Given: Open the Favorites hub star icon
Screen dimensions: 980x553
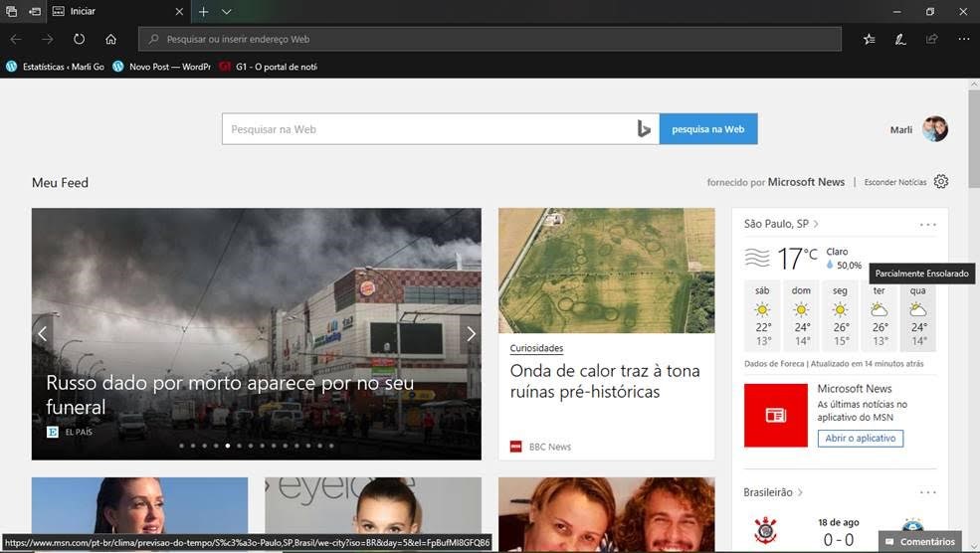Looking at the screenshot, I should click(x=869, y=39).
